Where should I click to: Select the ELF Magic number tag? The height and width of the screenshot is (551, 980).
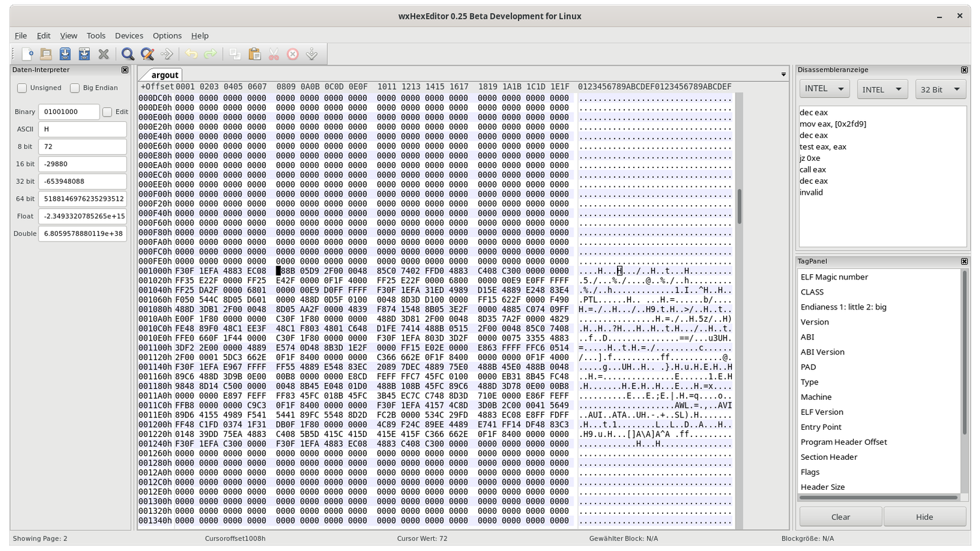click(834, 276)
